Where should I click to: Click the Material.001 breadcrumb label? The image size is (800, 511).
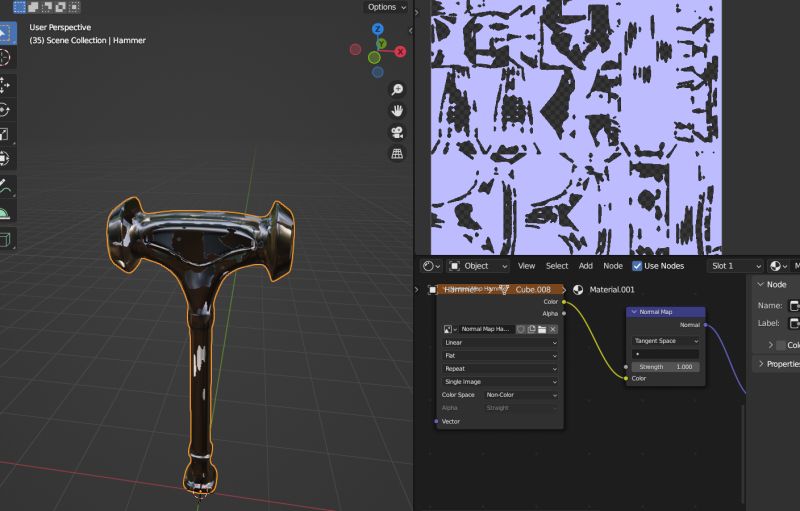click(x=612, y=290)
